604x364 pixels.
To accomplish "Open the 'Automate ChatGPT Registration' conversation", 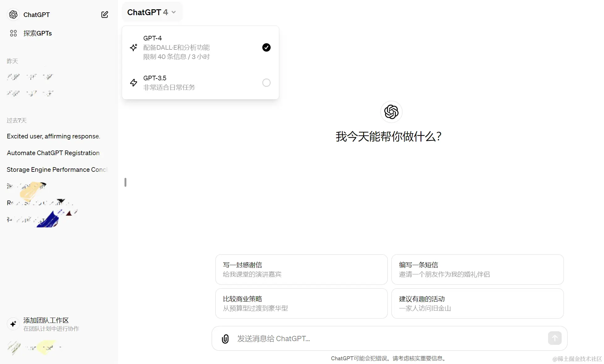I will pos(53,153).
